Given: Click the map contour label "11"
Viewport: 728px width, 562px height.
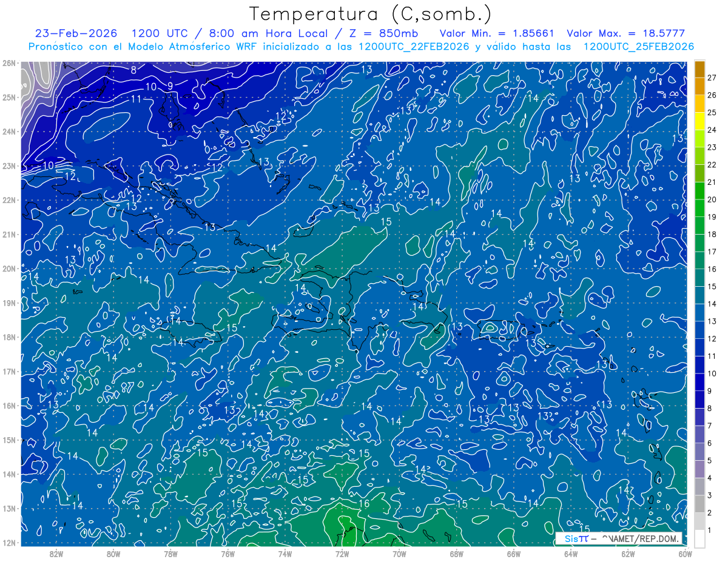Looking at the screenshot, I should tap(136, 99).
